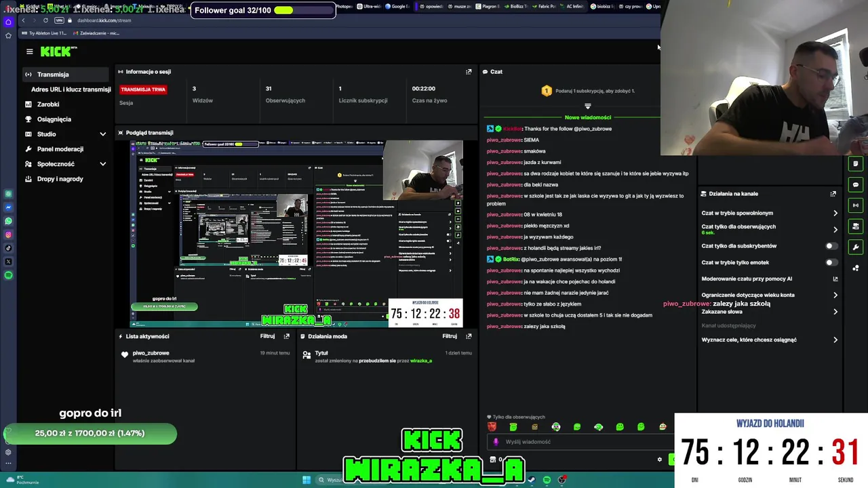Click wirazka_a link in mod actions
This screenshot has width=868, height=488.
[x=420, y=361]
